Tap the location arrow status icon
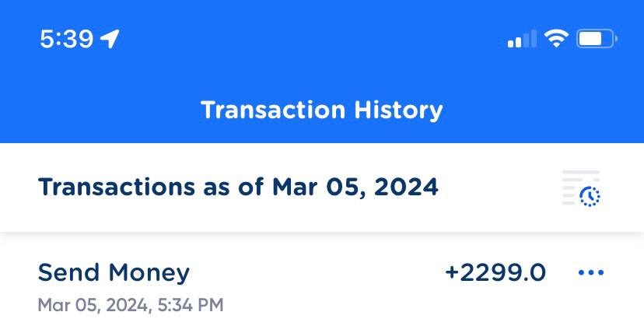The image size is (644, 333). coord(110,38)
